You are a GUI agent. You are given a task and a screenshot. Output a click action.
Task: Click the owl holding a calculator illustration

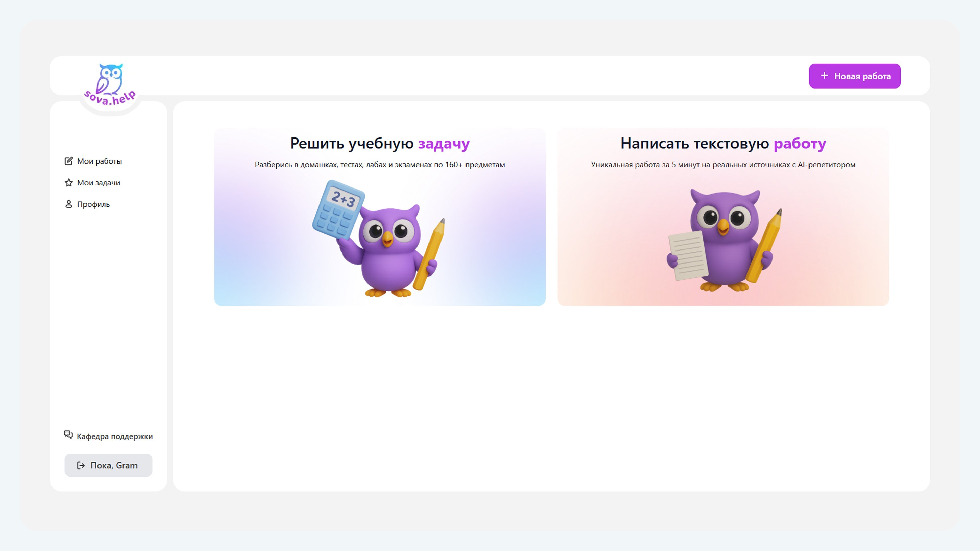click(x=378, y=239)
